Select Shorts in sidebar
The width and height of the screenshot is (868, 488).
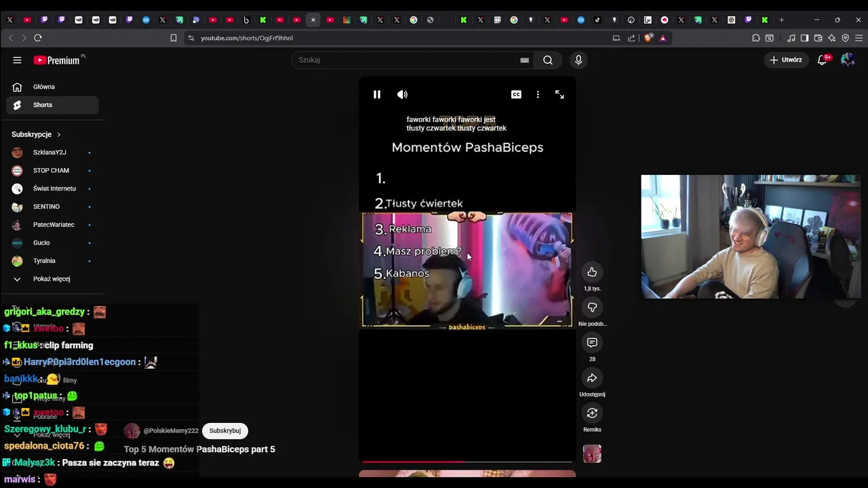point(52,105)
